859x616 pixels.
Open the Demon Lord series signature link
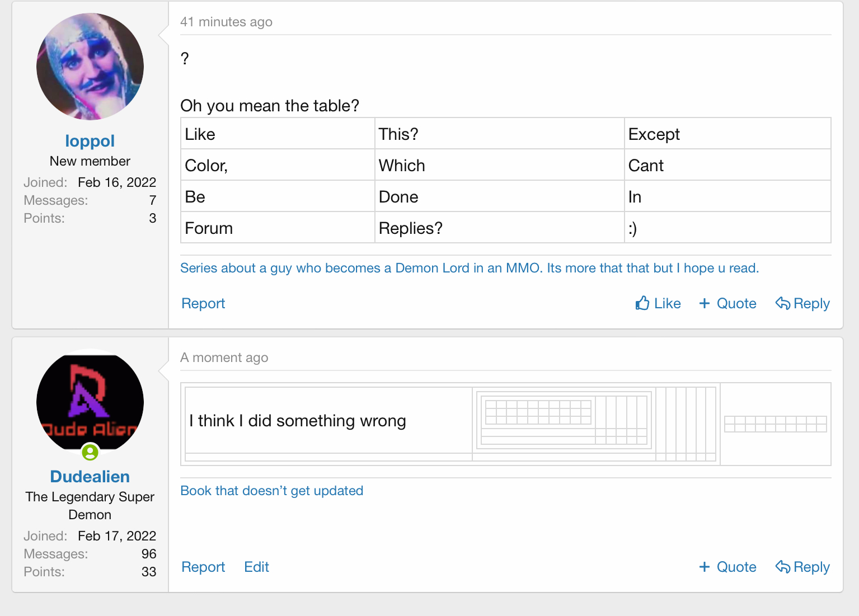coord(469,268)
